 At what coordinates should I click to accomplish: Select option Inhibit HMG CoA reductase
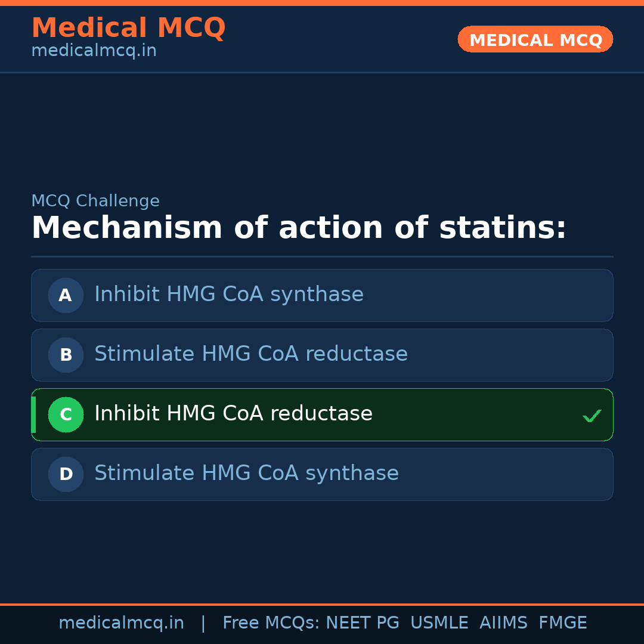233,414
